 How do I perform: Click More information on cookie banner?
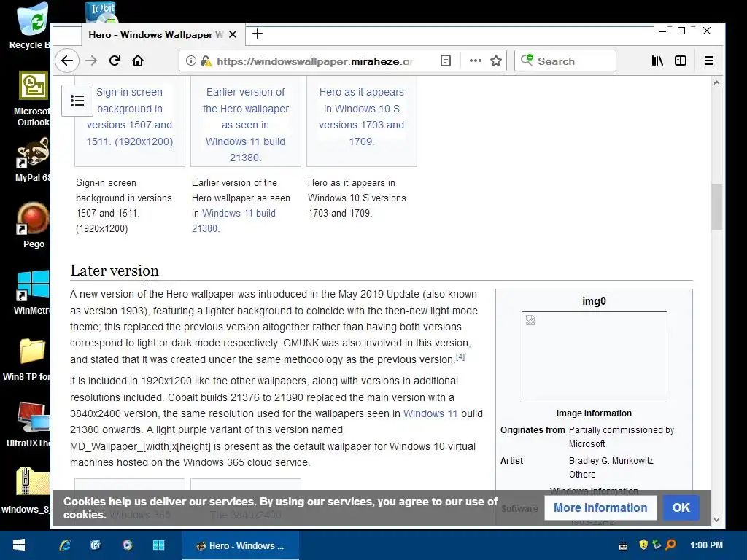pyautogui.click(x=600, y=507)
